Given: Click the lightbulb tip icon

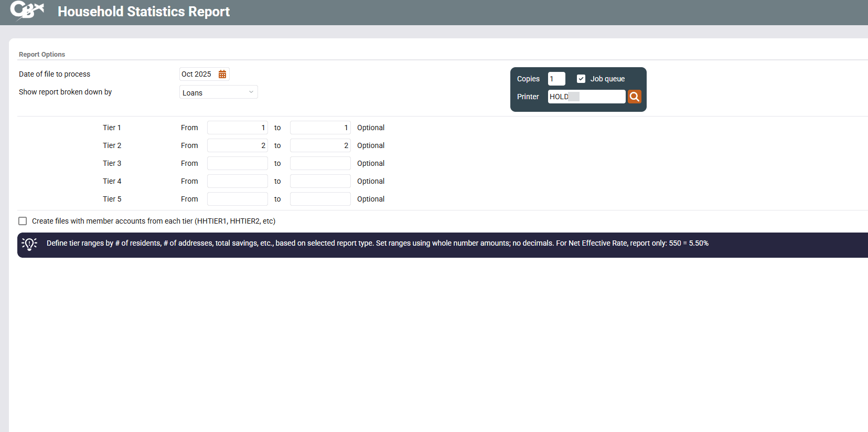Looking at the screenshot, I should pyautogui.click(x=29, y=244).
